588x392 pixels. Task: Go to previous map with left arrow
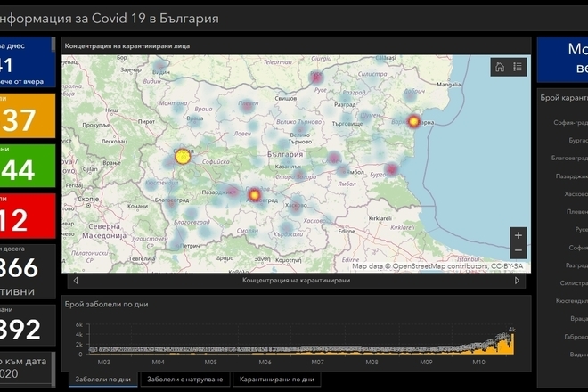(x=75, y=281)
